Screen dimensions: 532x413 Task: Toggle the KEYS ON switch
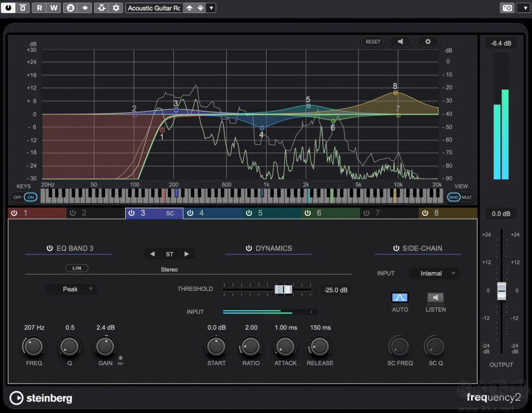(x=30, y=196)
